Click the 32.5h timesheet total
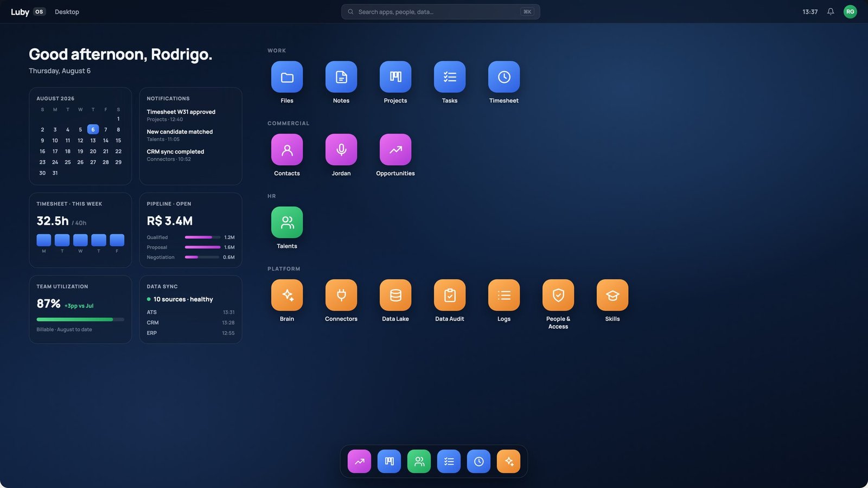 point(53,221)
